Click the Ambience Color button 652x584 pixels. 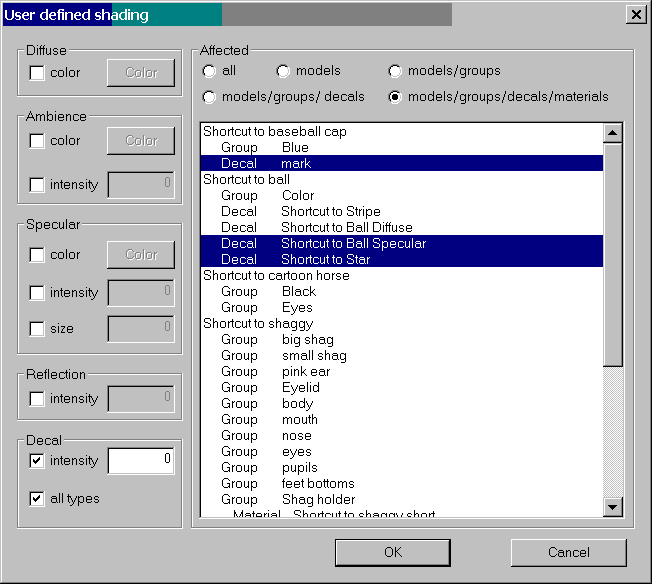click(141, 141)
